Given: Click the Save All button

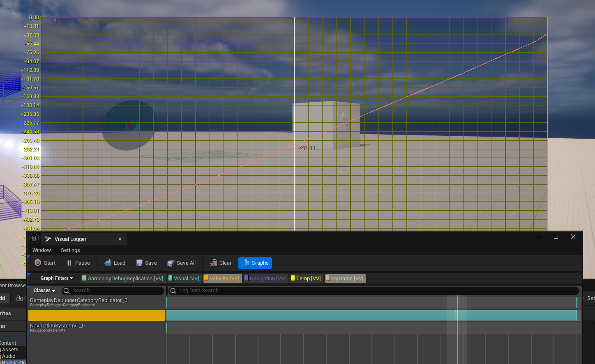Looking at the screenshot, I should tap(181, 263).
